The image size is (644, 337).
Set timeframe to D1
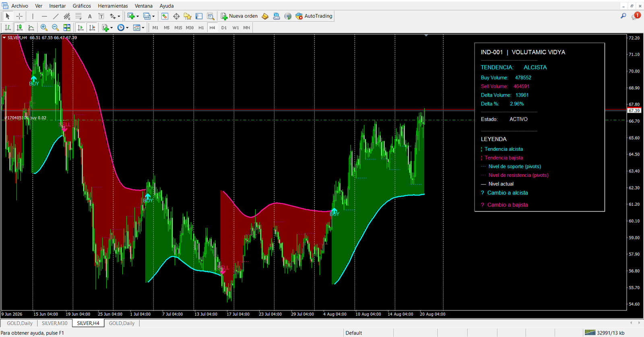point(224,28)
